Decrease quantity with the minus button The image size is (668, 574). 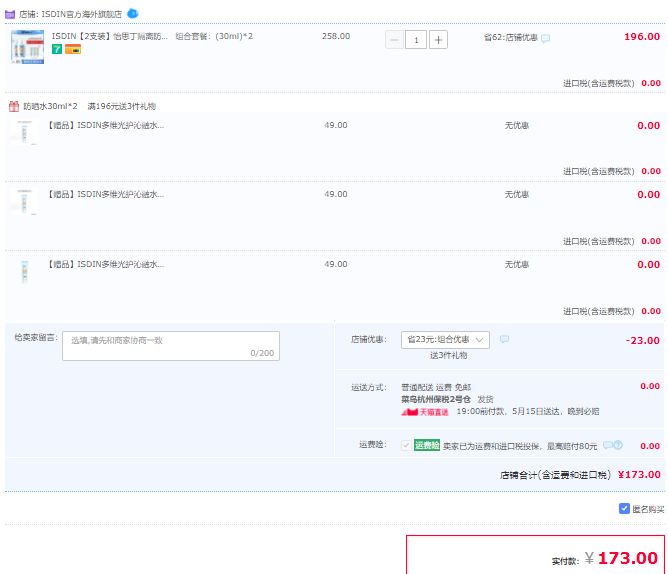394,40
